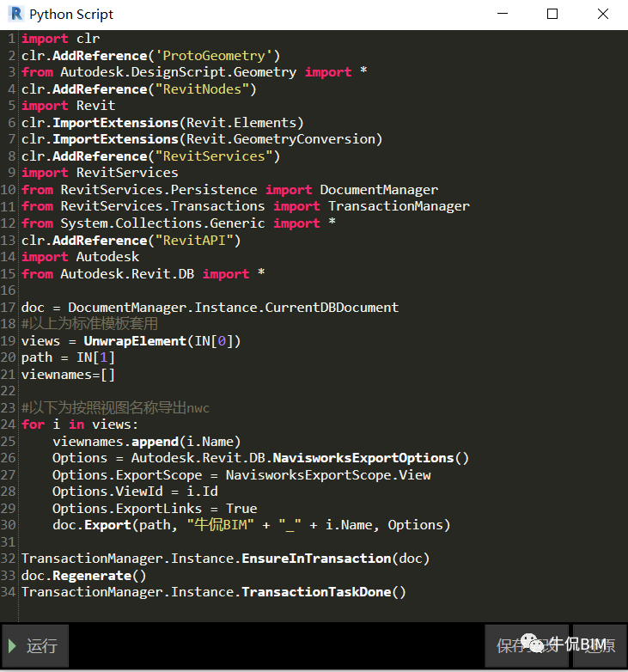
Task: Click the 'import Revit' line
Action: pos(69,106)
